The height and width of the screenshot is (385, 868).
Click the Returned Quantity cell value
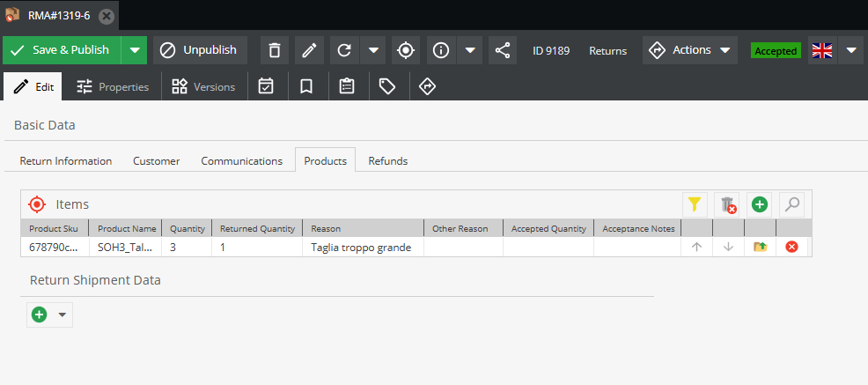click(224, 248)
